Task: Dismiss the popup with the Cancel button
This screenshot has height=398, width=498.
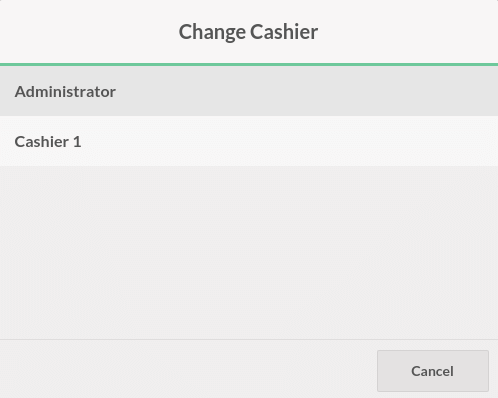Action: [433, 371]
